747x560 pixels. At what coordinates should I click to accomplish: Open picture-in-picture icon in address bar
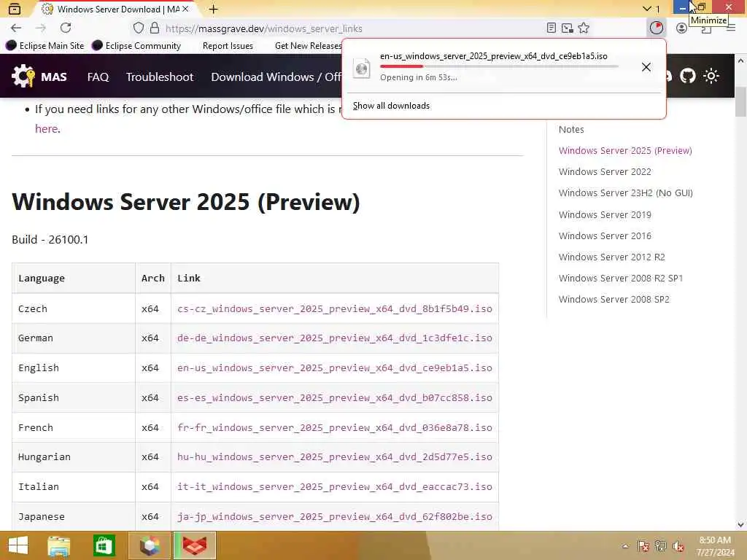coord(568,28)
